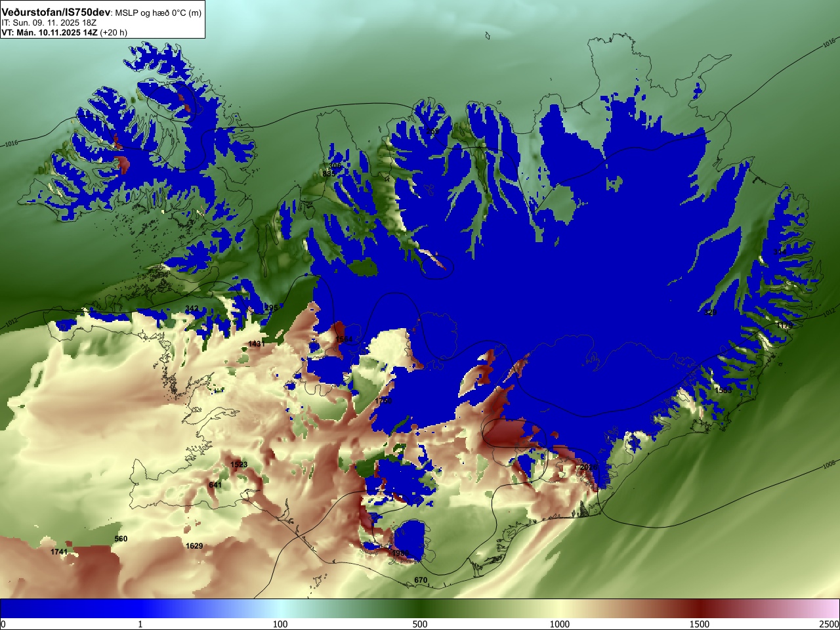Click the 1 tick on the colour scale

click(140, 624)
